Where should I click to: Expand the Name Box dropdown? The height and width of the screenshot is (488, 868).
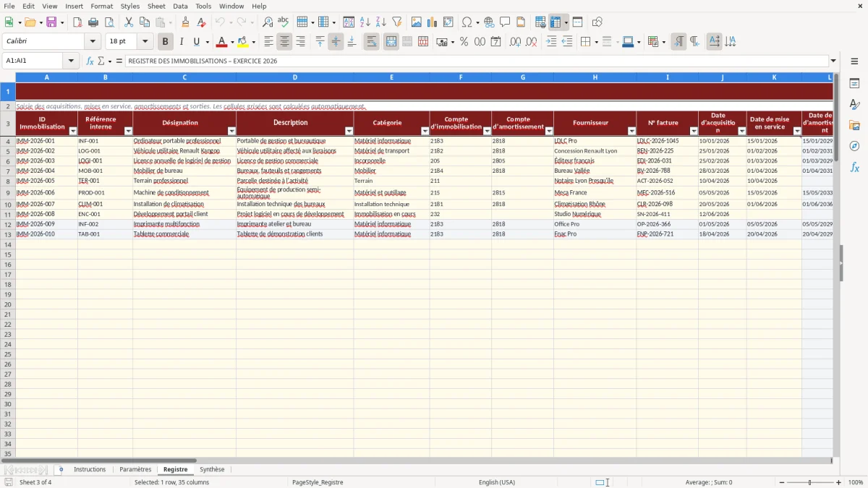tap(71, 61)
